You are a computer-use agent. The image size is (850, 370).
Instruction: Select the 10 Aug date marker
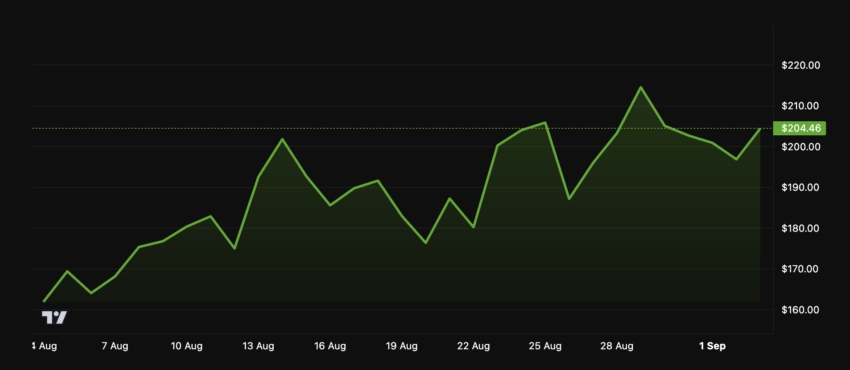186,346
